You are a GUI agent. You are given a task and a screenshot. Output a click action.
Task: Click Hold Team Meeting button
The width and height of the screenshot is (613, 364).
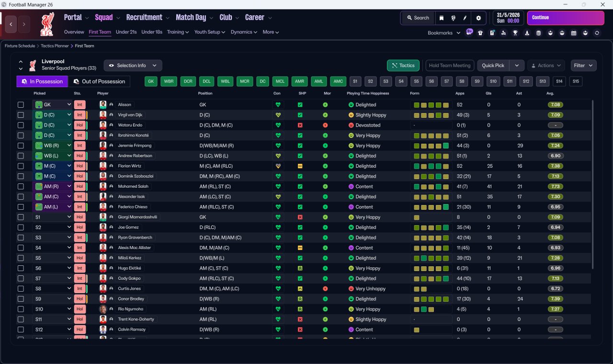tap(450, 66)
